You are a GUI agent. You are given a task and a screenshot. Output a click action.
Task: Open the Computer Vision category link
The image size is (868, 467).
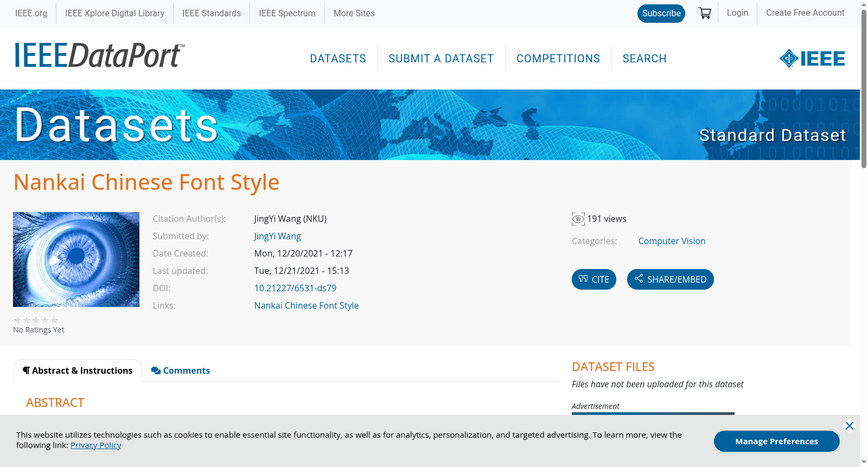coord(672,241)
